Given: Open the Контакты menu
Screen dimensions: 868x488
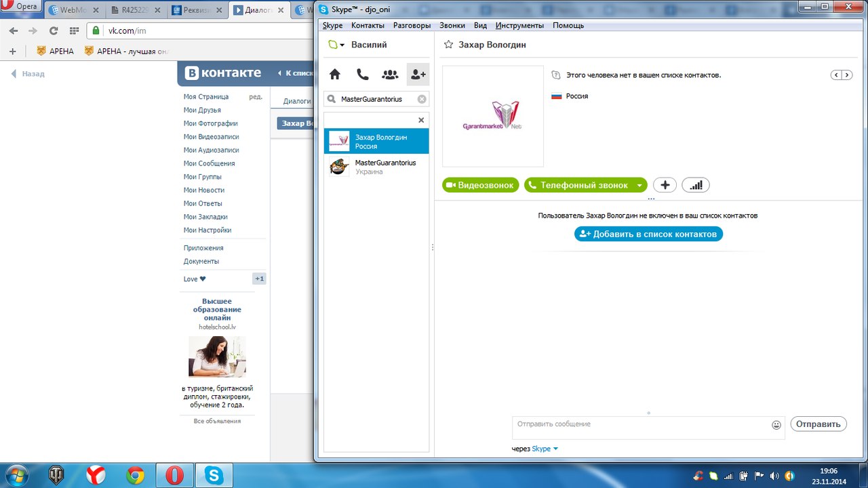Looking at the screenshot, I should [368, 25].
